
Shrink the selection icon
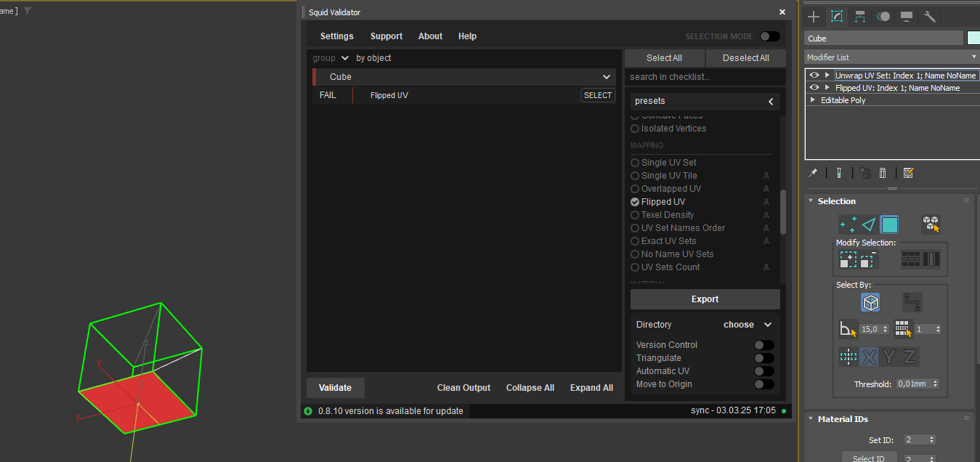(867, 259)
